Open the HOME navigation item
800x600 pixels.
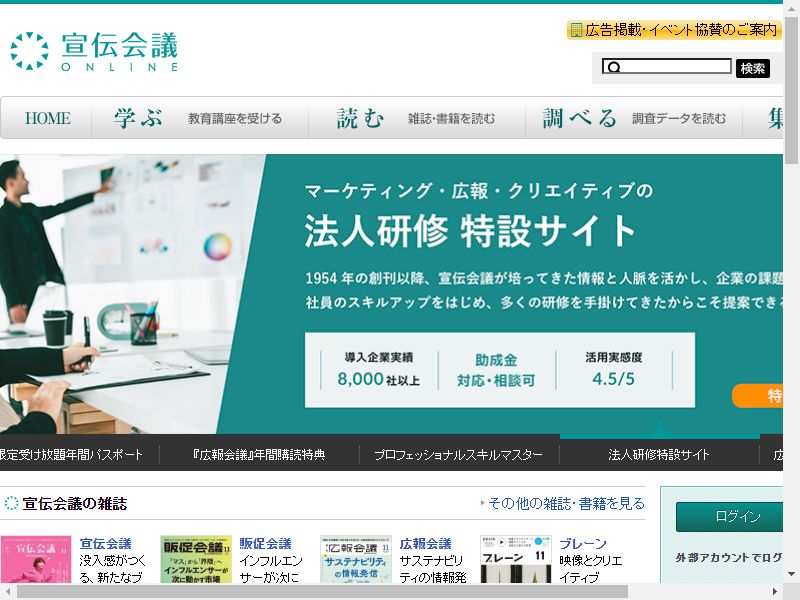(47, 118)
